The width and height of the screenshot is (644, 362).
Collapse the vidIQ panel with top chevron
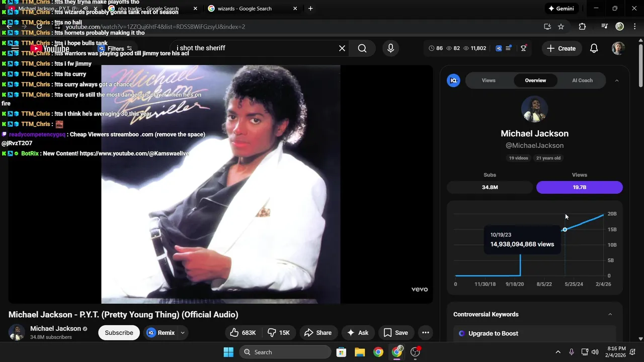click(x=617, y=80)
